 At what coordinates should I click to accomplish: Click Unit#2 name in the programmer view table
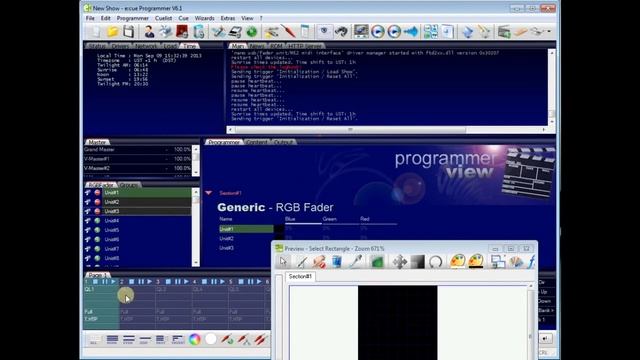(227, 238)
